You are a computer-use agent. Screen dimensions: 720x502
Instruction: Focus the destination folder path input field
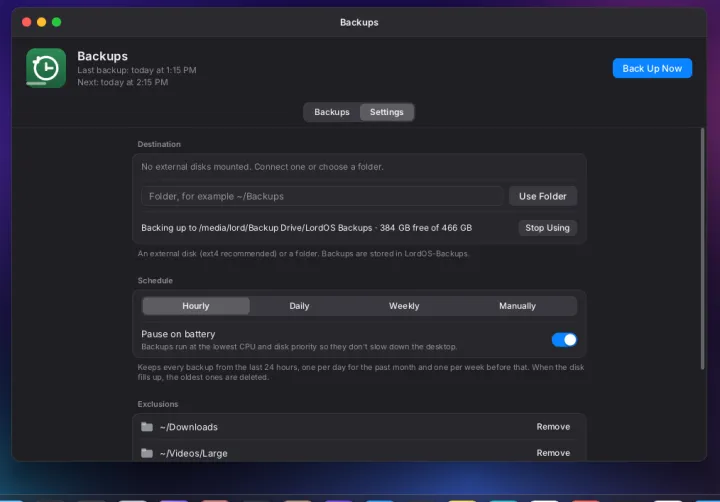pos(322,196)
